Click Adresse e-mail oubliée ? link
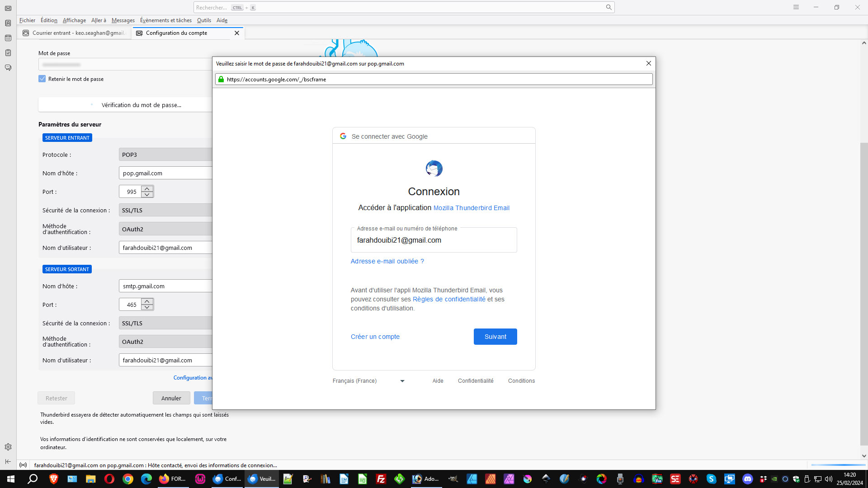Screen dimensions: 868x488 pyautogui.click(x=387, y=261)
